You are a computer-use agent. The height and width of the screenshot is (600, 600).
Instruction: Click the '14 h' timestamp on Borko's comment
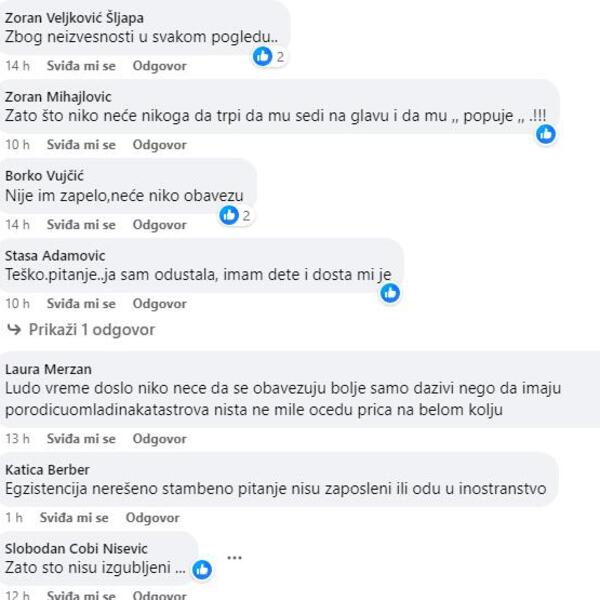point(18,225)
